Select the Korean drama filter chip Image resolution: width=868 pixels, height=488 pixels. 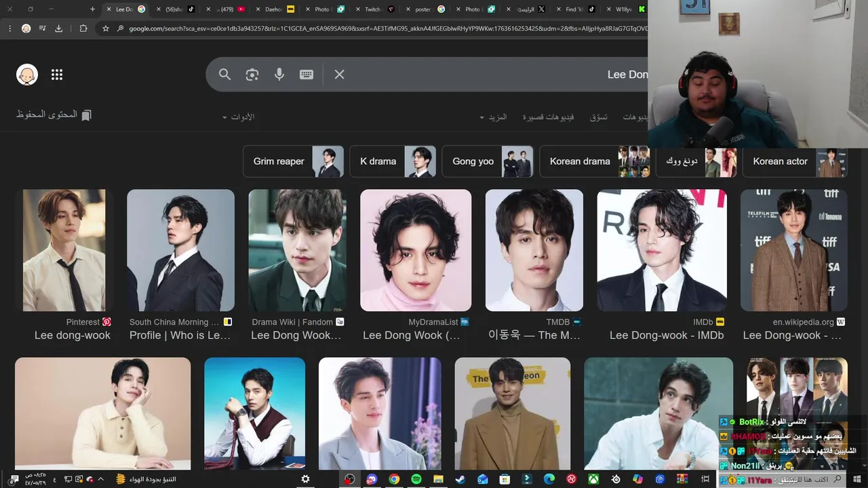point(595,161)
